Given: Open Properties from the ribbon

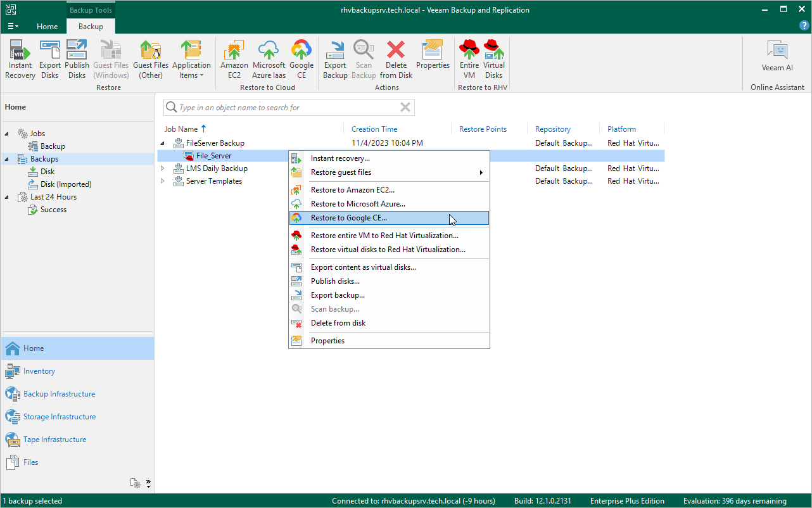Looking at the screenshot, I should click(x=433, y=54).
